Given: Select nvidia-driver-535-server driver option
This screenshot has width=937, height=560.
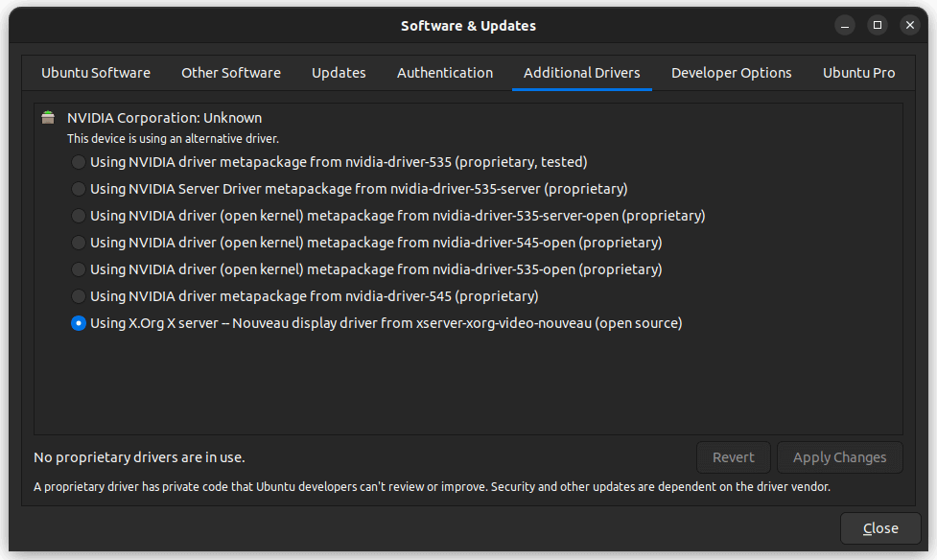Looking at the screenshot, I should tap(79, 189).
